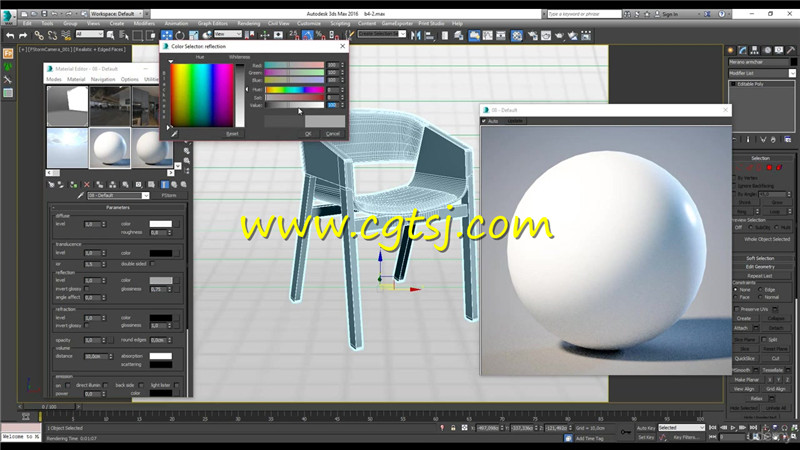Open the Workspace: Default dropdown
Image resolution: width=800 pixels, height=450 pixels.
pos(116,14)
